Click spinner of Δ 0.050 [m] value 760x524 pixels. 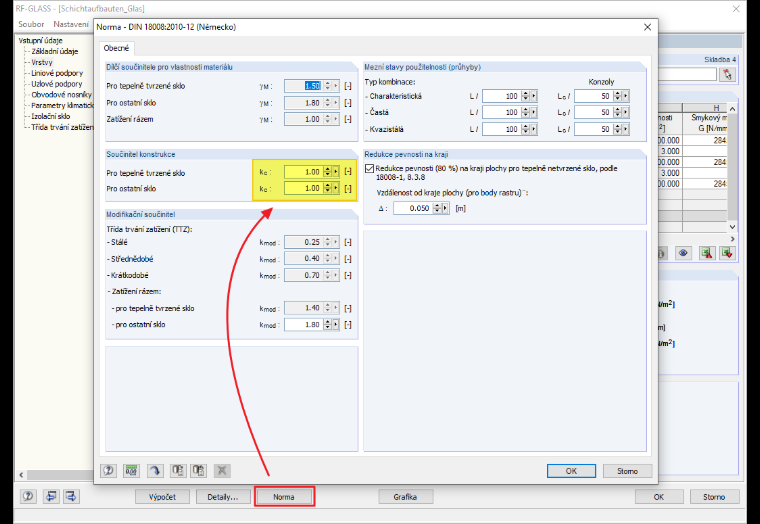pyautogui.click(x=437, y=208)
